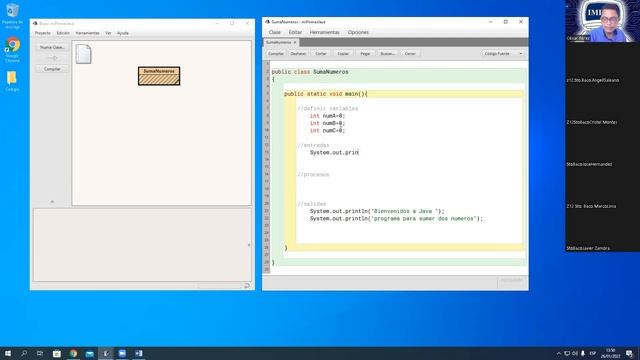
Task: Show hidden system tray icons
Action: (x=559, y=353)
